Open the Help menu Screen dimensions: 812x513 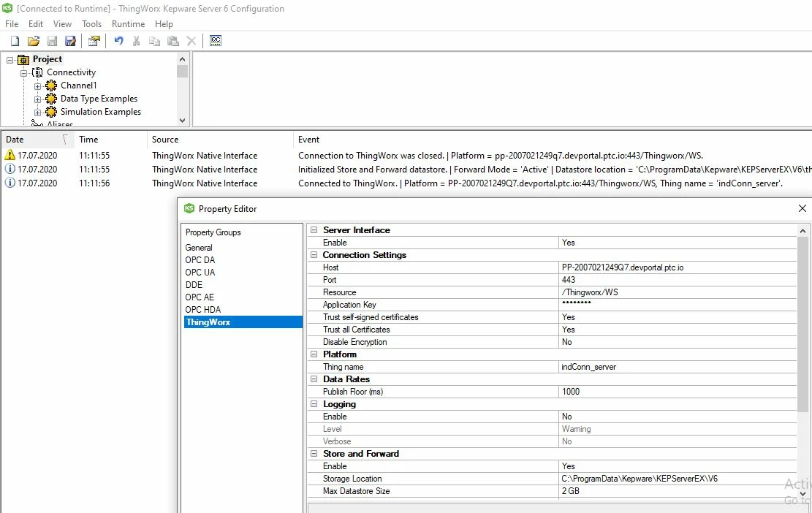[164, 24]
